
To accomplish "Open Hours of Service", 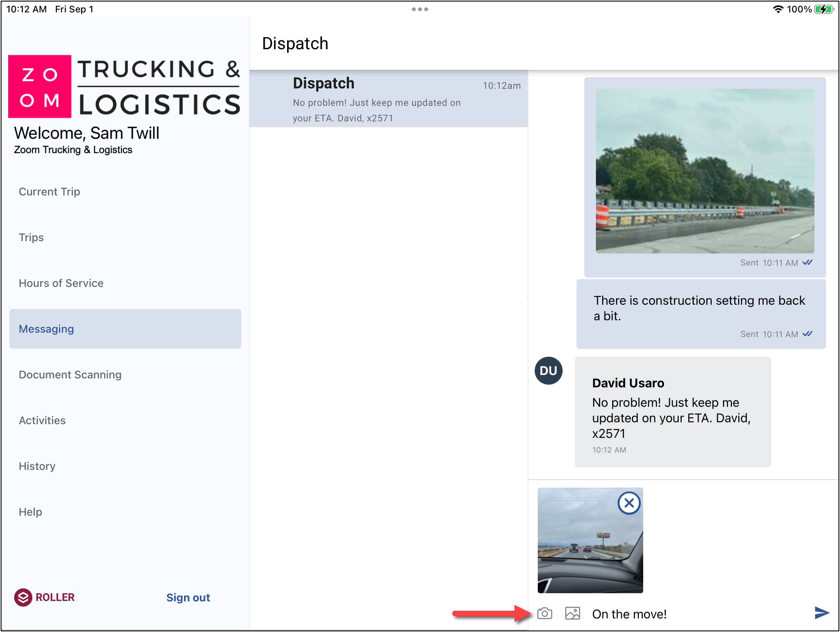I will click(x=61, y=283).
